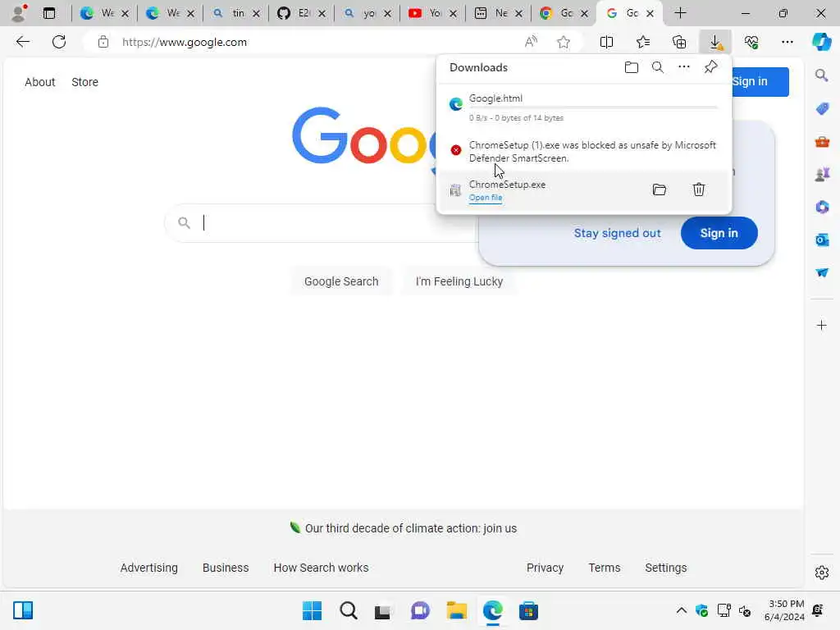Pin the Downloads panel
Screen dimensions: 840x630
click(x=711, y=67)
